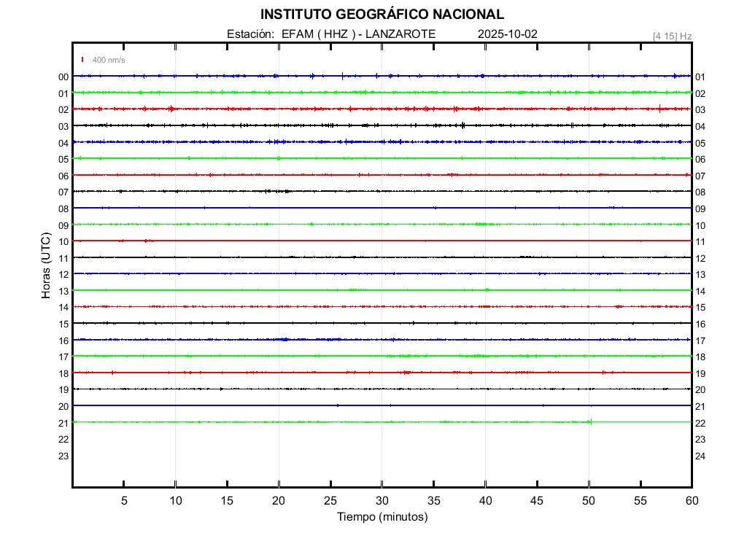This screenshot has height=560, width=747.
Task: Click the 23 hour label on left axis
Action: pyautogui.click(x=63, y=456)
